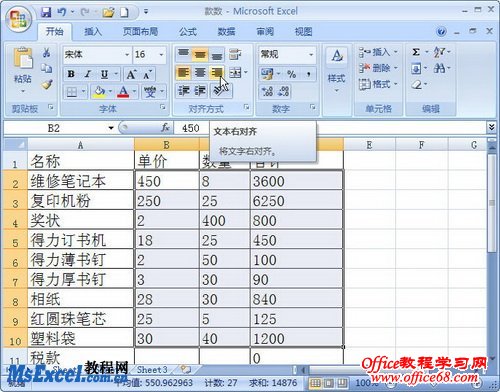
Task: Switch to the 插入 (Insert) tab
Action: pyautogui.click(x=93, y=32)
